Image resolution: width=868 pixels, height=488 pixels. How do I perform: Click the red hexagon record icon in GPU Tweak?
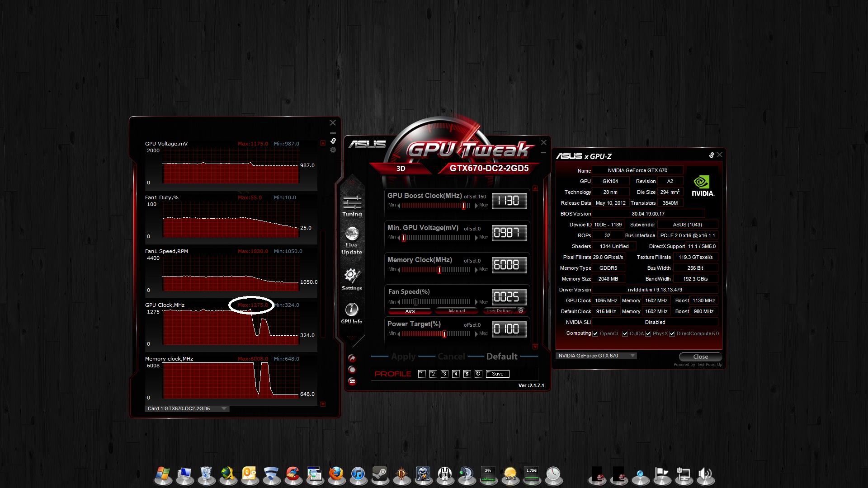click(352, 370)
